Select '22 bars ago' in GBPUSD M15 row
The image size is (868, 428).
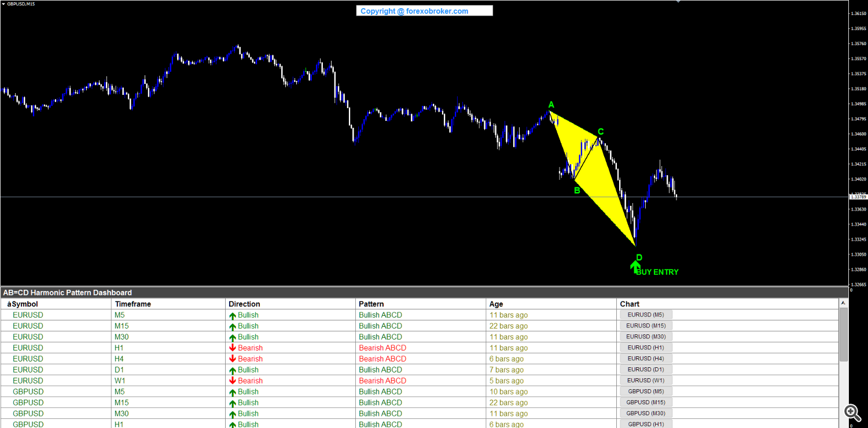pos(509,403)
